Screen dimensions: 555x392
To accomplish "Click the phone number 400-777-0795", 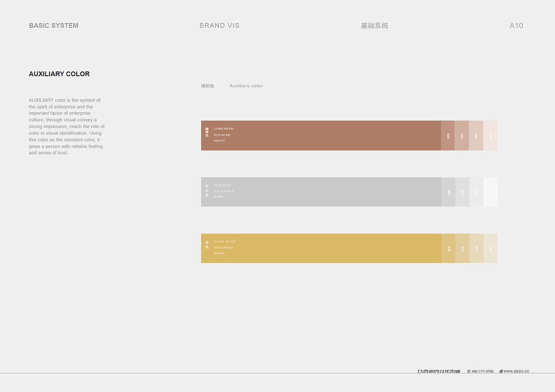I will [483, 371].
